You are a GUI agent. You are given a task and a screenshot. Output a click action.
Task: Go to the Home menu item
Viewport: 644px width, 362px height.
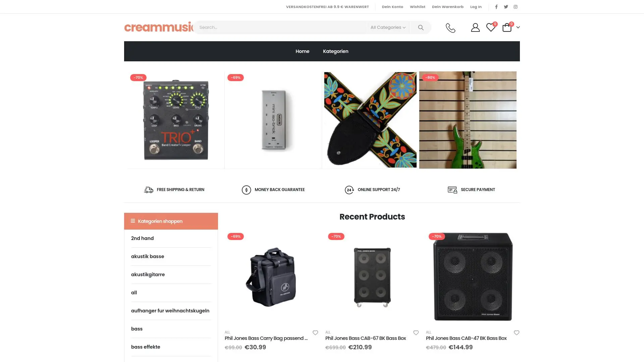tap(302, 51)
